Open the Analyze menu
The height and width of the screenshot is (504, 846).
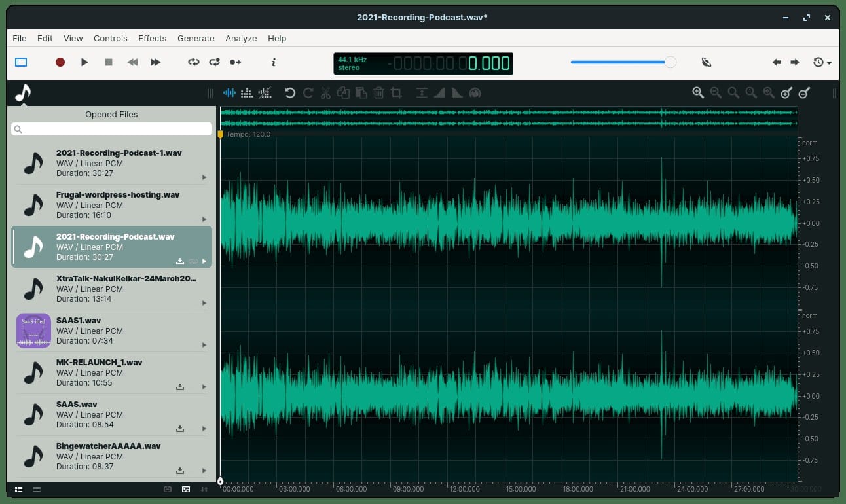241,38
